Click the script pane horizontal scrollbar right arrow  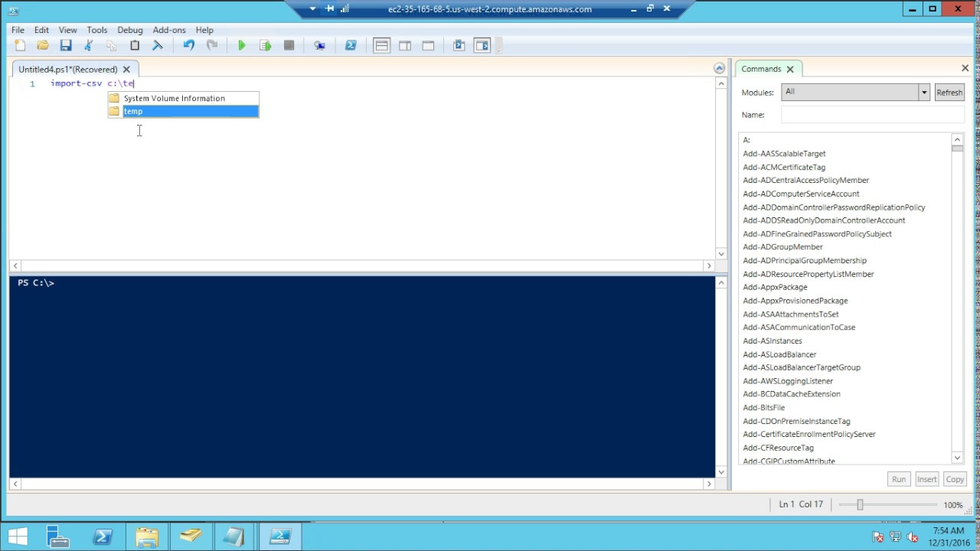[x=708, y=266]
